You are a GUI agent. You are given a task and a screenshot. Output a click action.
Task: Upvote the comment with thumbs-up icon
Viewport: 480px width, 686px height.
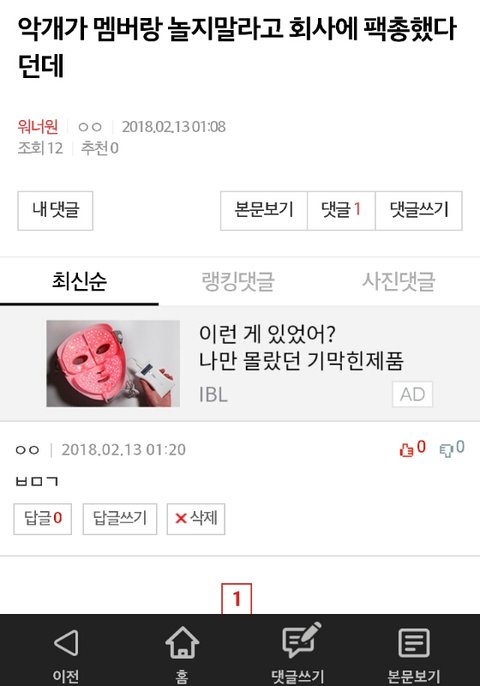point(406,449)
